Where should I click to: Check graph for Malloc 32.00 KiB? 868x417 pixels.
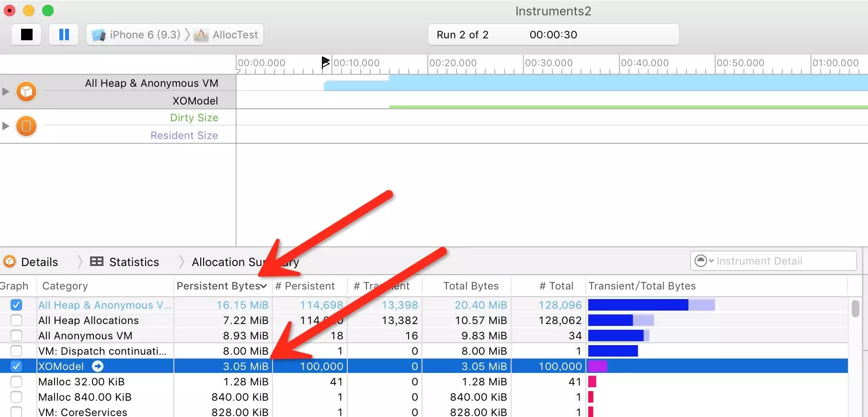point(16,382)
